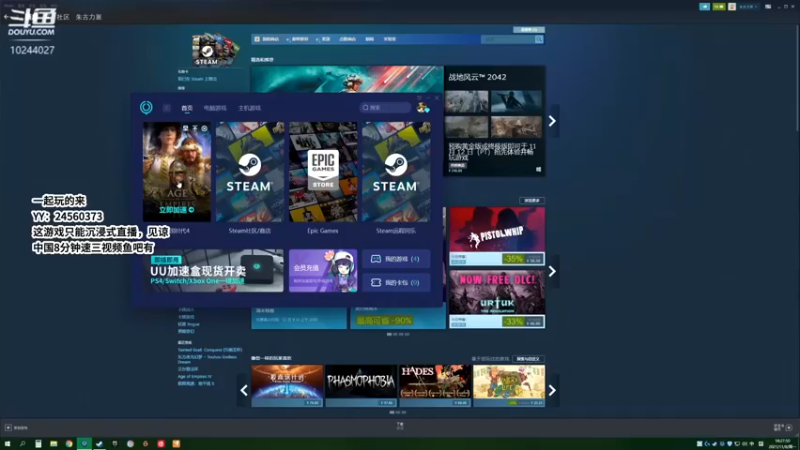
Task: Open the Windows Start button
Action: coord(7,444)
